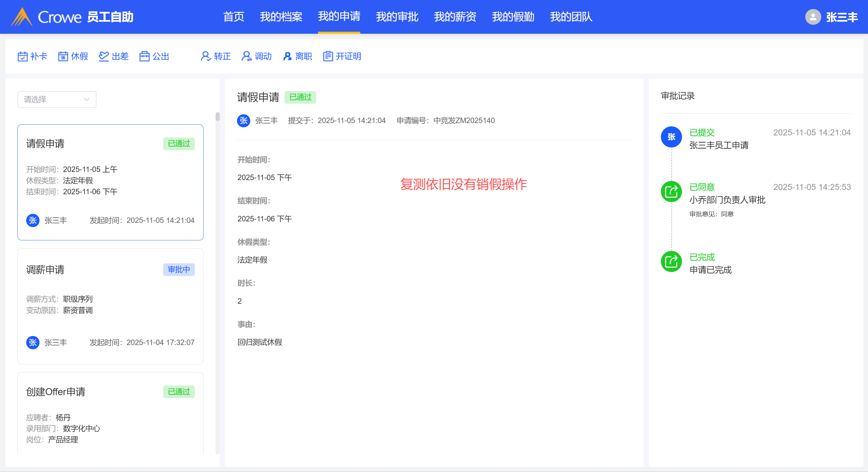Select the 调薪申请 application card

coord(110,306)
